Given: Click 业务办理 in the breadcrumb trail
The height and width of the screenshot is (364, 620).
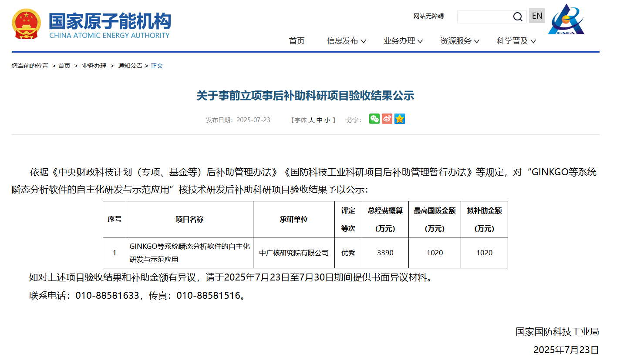Looking at the screenshot, I should (x=94, y=66).
